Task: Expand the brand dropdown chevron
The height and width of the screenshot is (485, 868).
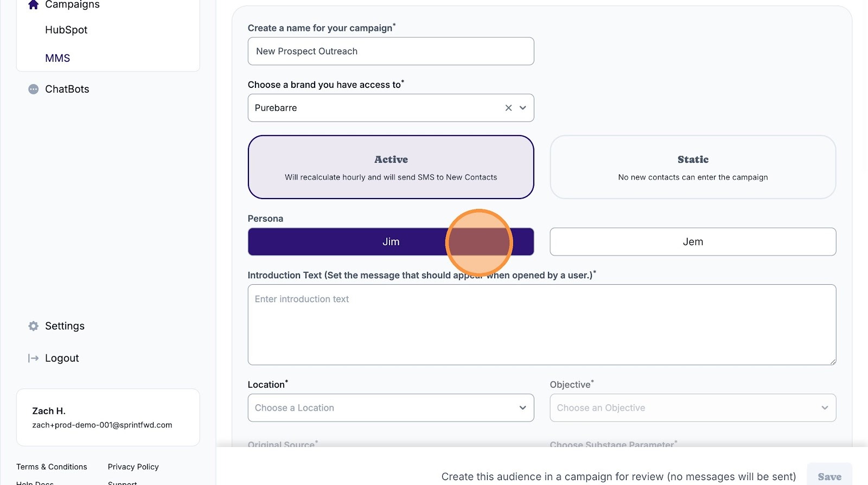Action: point(523,108)
